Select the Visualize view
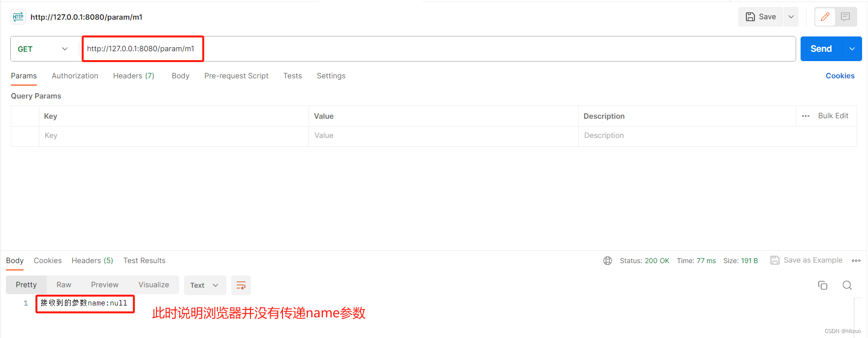The height and width of the screenshot is (338, 868). [154, 285]
